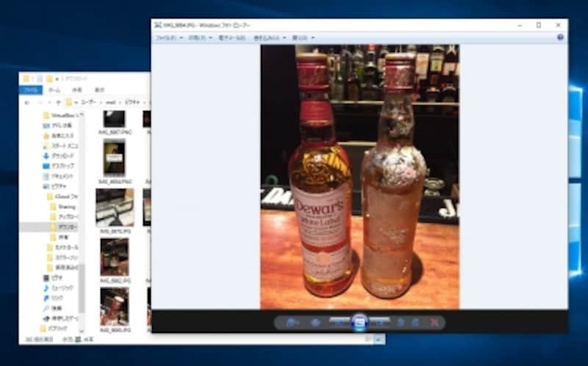Switch to the 共有 ribbon tab in Explorer
Screen dimensions: 588x366
77,90
